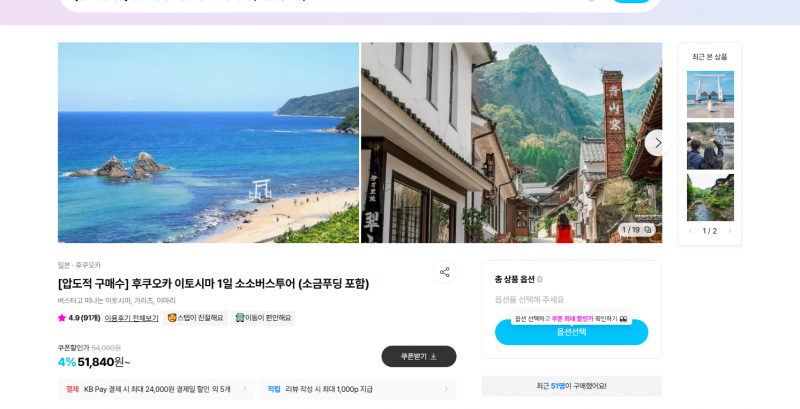Click subtitle 버스타고 떠나는 이토시마, 가라츠, 이마리
800x409 pixels.
point(116,301)
